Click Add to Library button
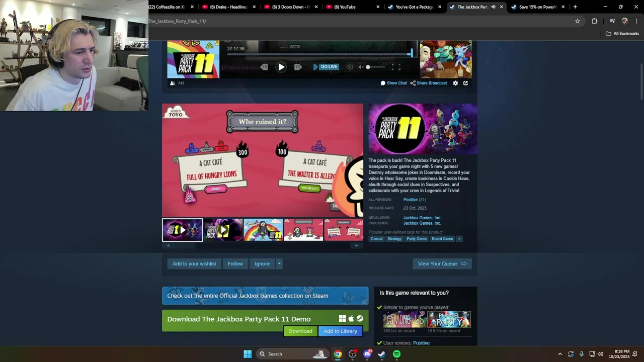The image size is (644, 362). tap(341, 331)
